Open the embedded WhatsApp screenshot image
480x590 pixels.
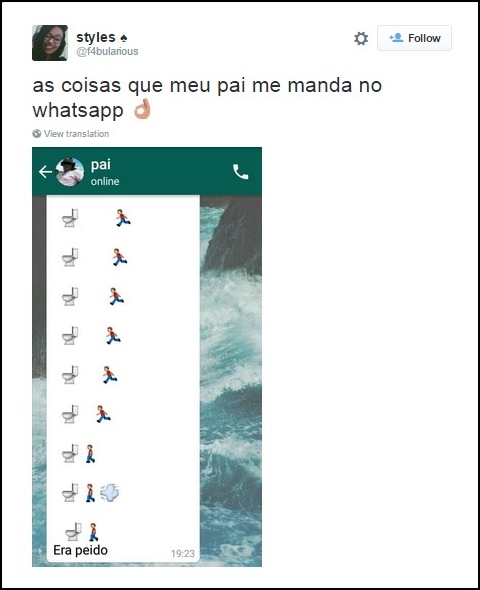click(x=147, y=357)
